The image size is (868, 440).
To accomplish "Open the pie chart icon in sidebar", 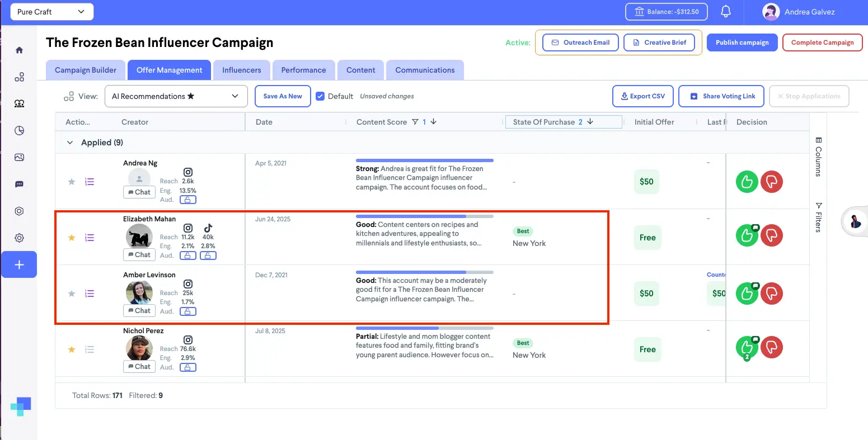I will pyautogui.click(x=19, y=130).
